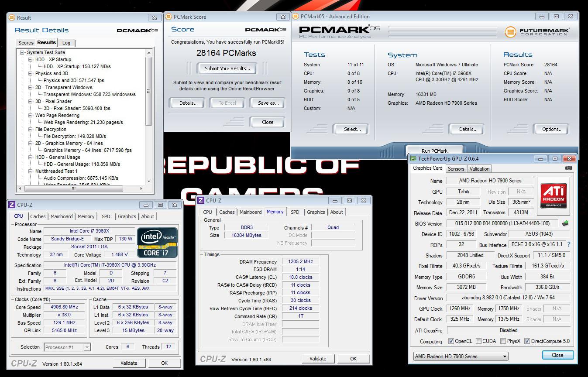Click the Result window title icon
The height and width of the screenshot is (377, 588).
pyautogui.click(x=12, y=17)
